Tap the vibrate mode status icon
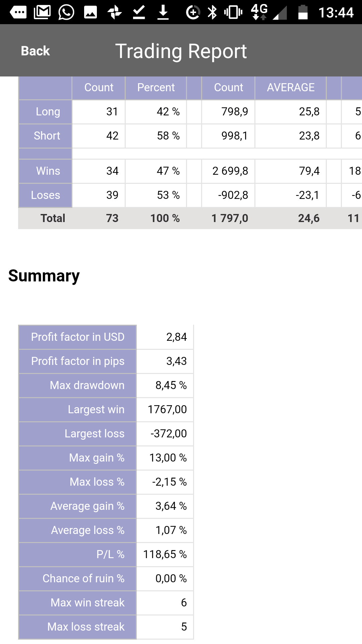 [233, 12]
